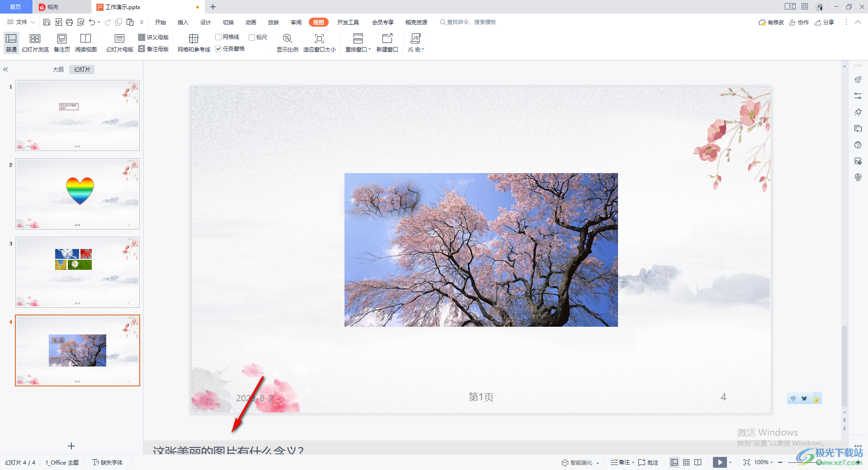Enable the Gridlines (网格线) checkbox

pyautogui.click(x=218, y=37)
